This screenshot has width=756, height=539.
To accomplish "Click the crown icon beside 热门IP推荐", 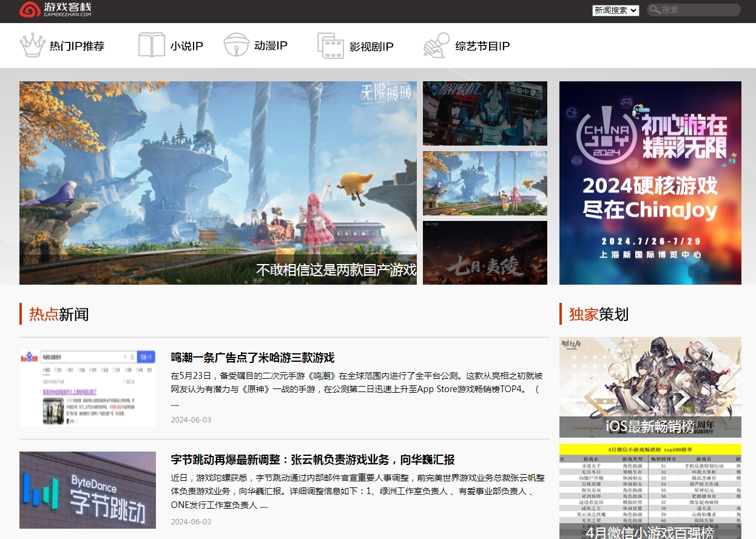I will tap(33, 46).
